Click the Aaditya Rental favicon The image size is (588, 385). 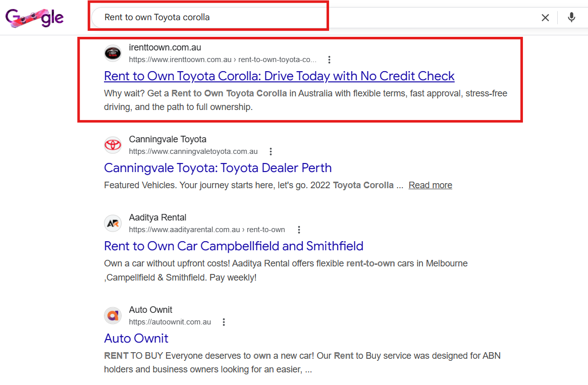(x=113, y=223)
